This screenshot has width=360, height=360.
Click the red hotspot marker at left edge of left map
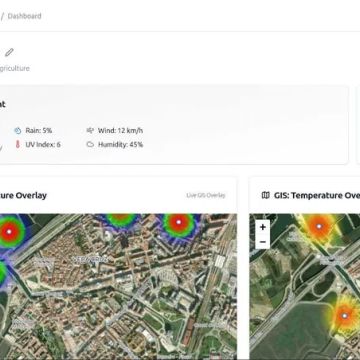(x=9, y=231)
